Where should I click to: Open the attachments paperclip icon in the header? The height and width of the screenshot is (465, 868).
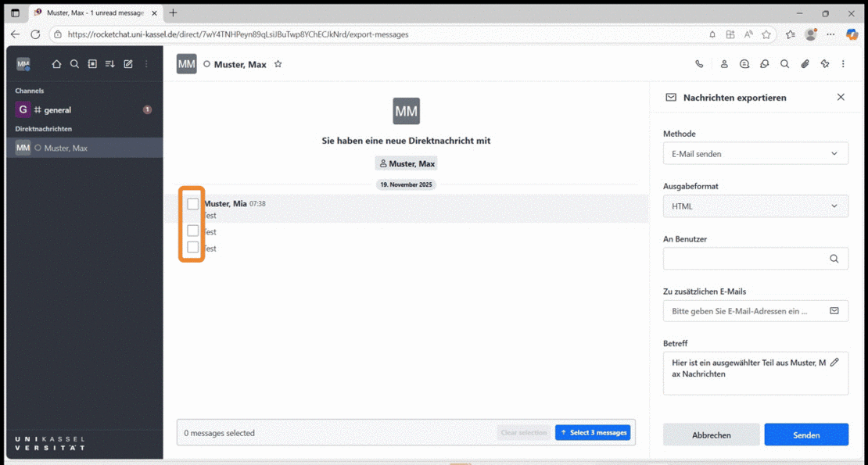tap(805, 64)
